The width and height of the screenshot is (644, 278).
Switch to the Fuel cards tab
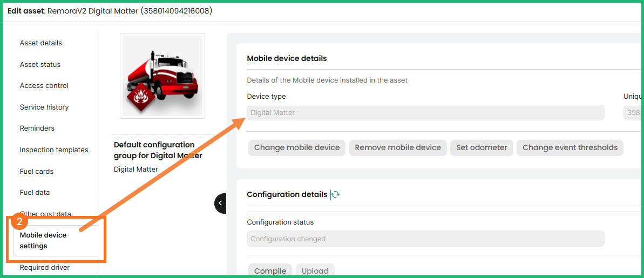(x=37, y=172)
